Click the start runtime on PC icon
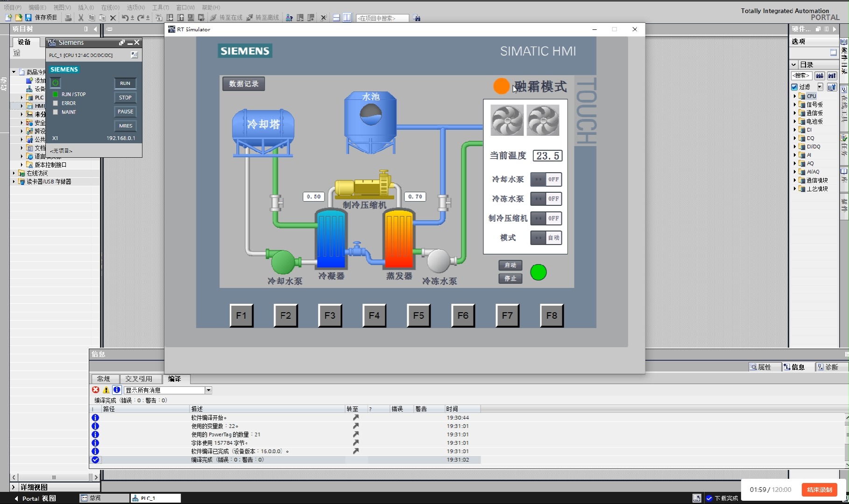 (x=201, y=18)
